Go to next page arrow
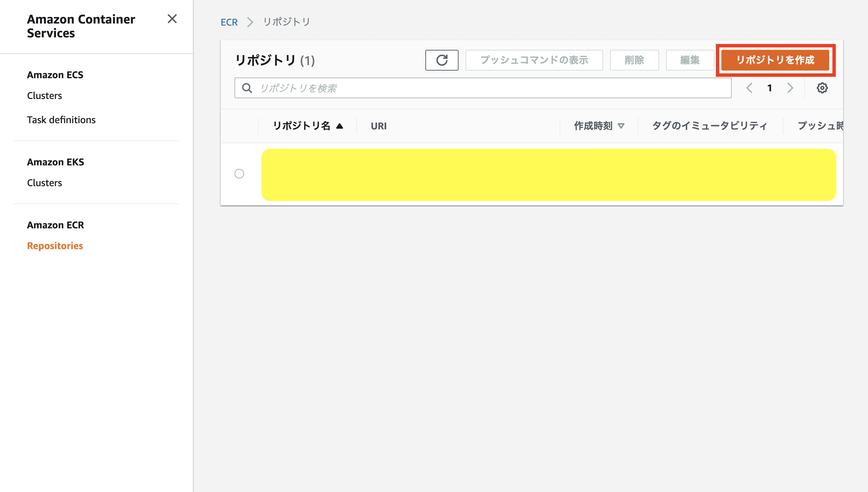Viewport: 868px width, 492px height. pos(790,88)
